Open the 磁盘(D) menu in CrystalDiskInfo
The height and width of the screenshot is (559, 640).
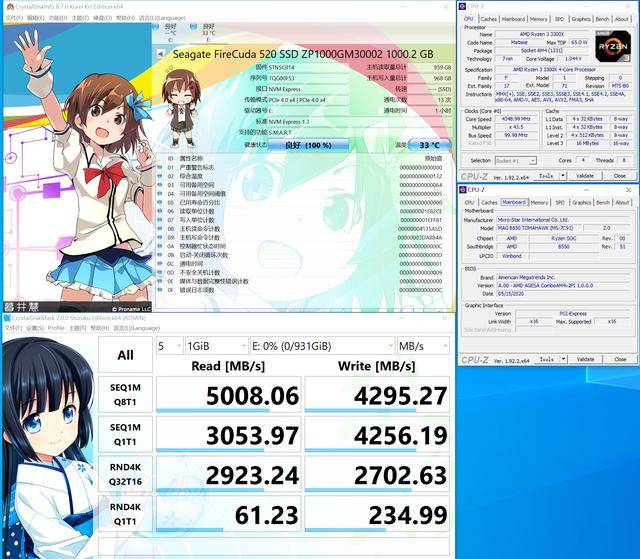102,18
